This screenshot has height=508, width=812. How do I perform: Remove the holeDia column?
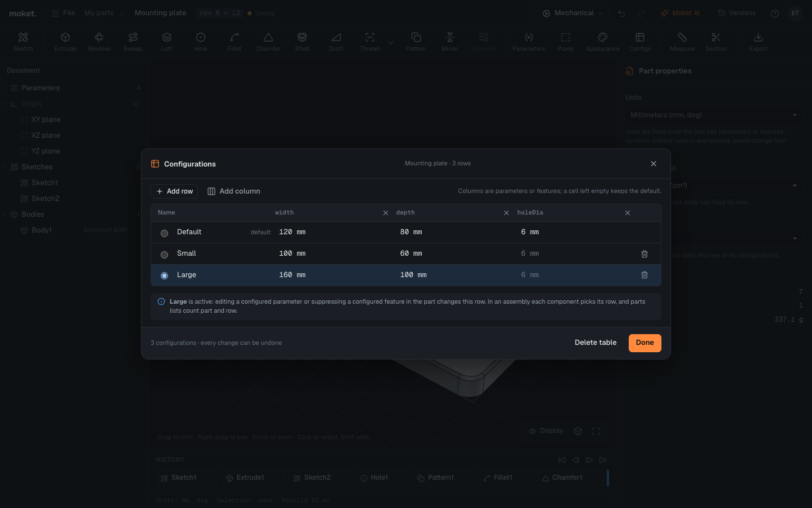pos(628,213)
